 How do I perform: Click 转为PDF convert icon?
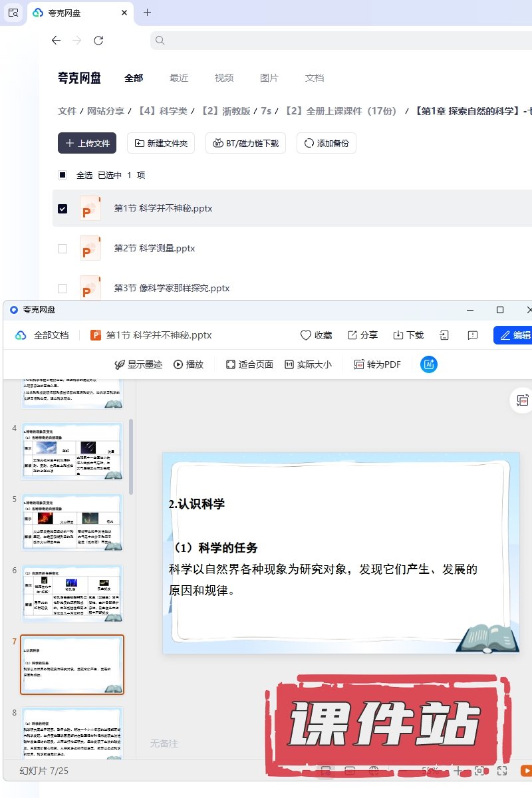tap(359, 364)
